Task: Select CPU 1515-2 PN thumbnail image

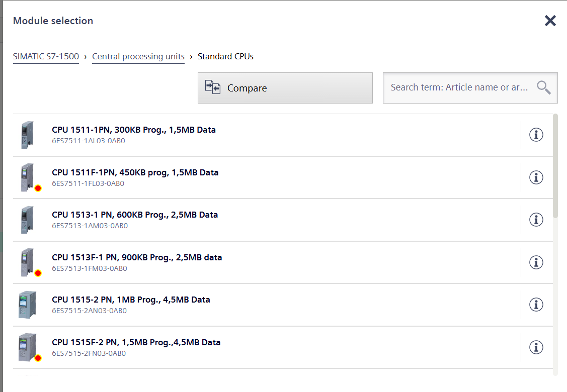Action: click(x=27, y=305)
